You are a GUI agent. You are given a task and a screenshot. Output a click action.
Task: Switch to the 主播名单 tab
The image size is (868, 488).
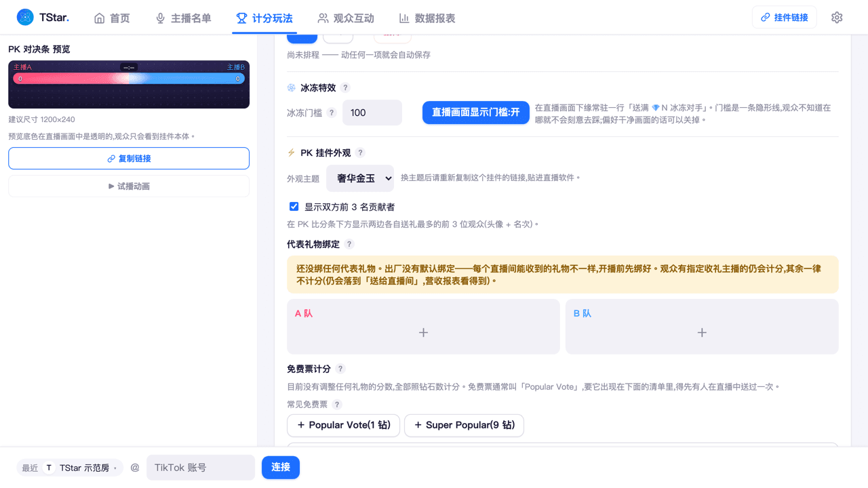click(183, 18)
